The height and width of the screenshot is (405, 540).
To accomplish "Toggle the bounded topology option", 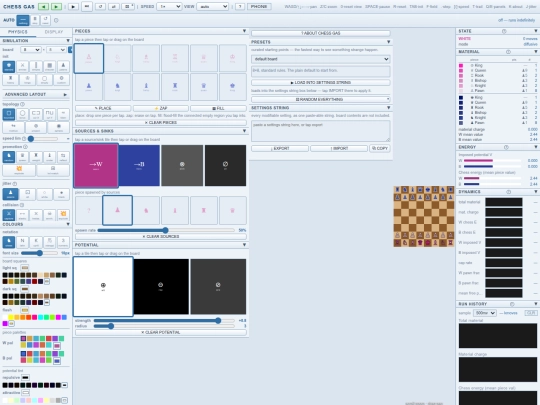I will (x=9, y=114).
